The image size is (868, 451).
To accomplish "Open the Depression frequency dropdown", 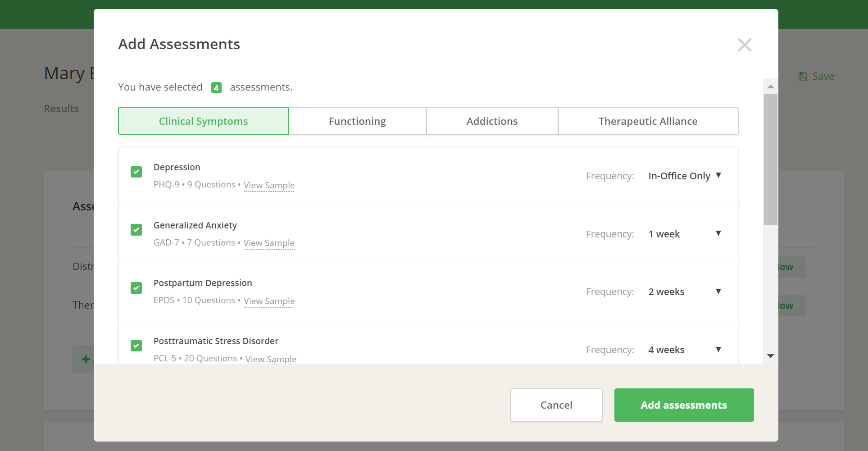I will click(x=685, y=176).
